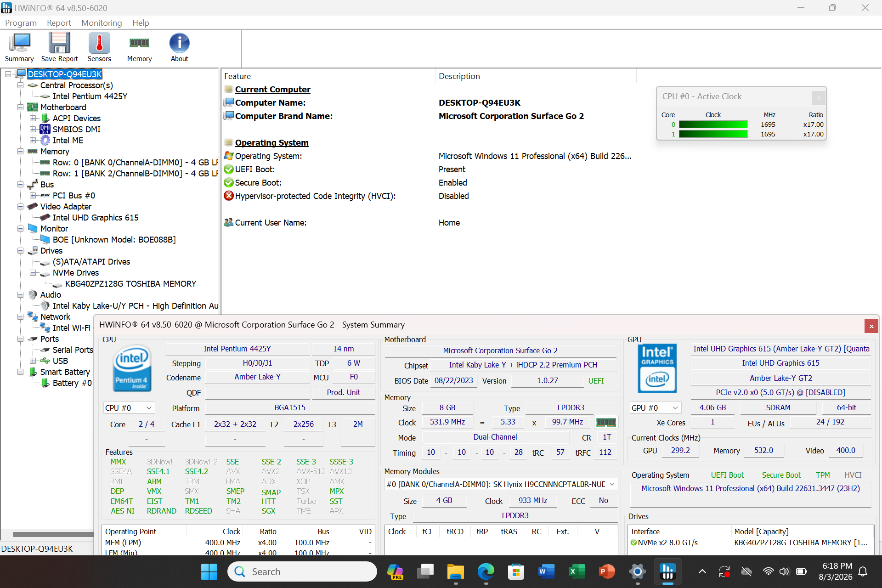
Task: Click the battery tray icon
Action: coord(801,571)
